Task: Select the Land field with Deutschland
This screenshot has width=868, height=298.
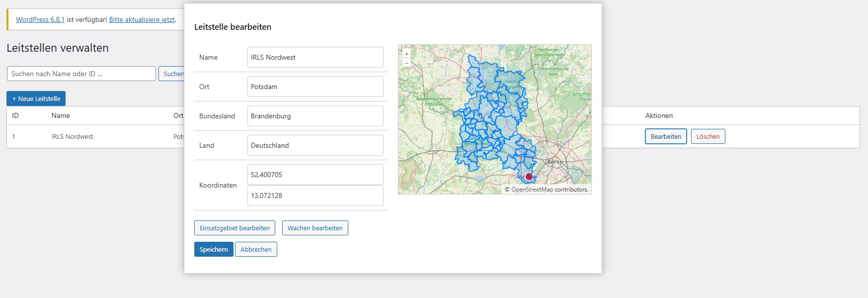Action: 316,145
